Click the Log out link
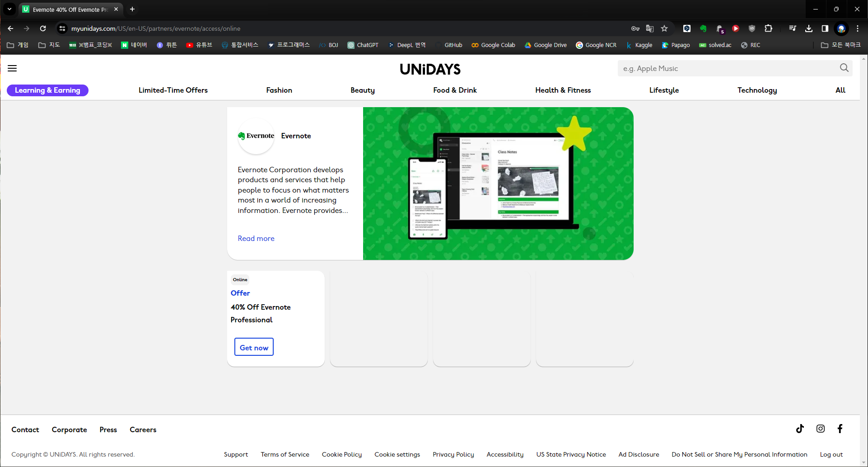Screen dimensions: 868x467 831,454
